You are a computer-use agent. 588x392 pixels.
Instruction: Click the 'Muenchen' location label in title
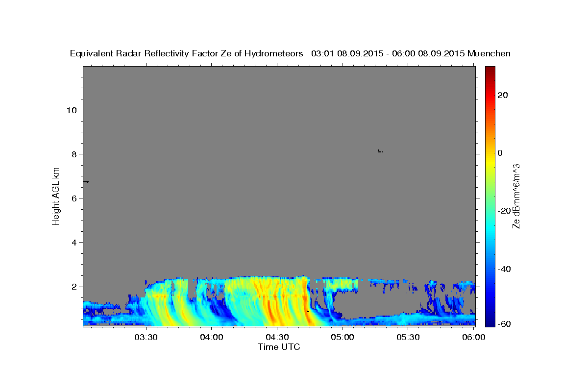click(x=489, y=53)
